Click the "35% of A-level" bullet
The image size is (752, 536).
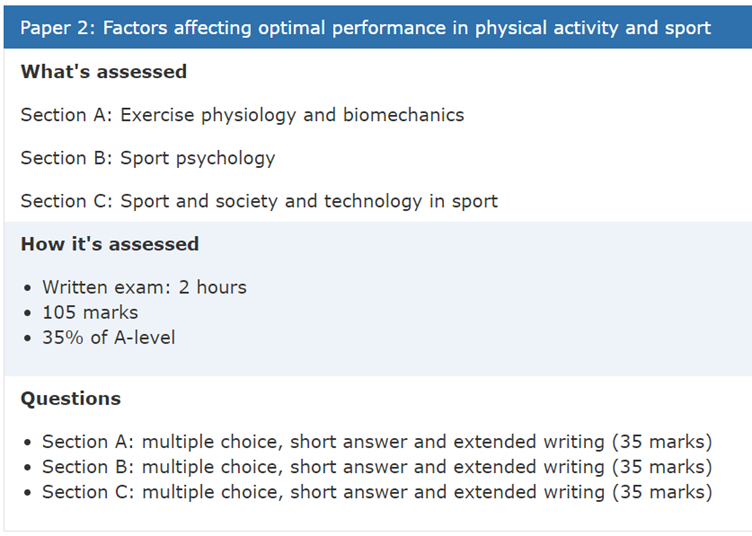pyautogui.click(x=108, y=338)
